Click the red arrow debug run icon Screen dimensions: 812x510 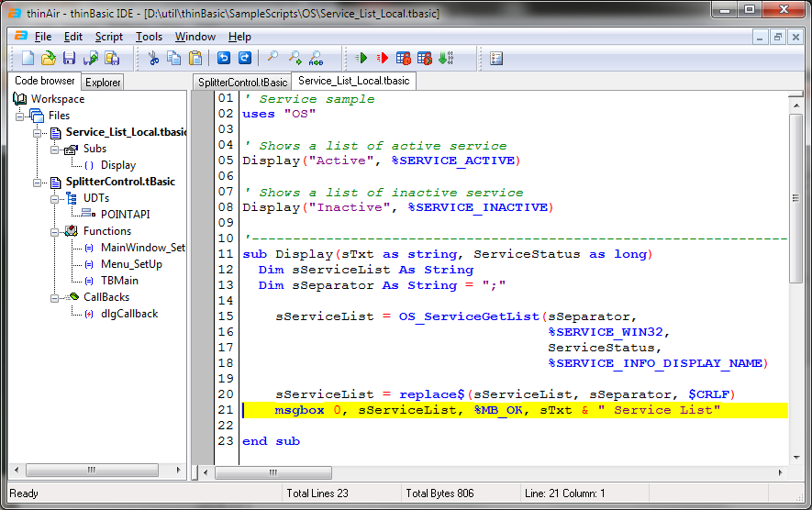pyautogui.click(x=383, y=58)
